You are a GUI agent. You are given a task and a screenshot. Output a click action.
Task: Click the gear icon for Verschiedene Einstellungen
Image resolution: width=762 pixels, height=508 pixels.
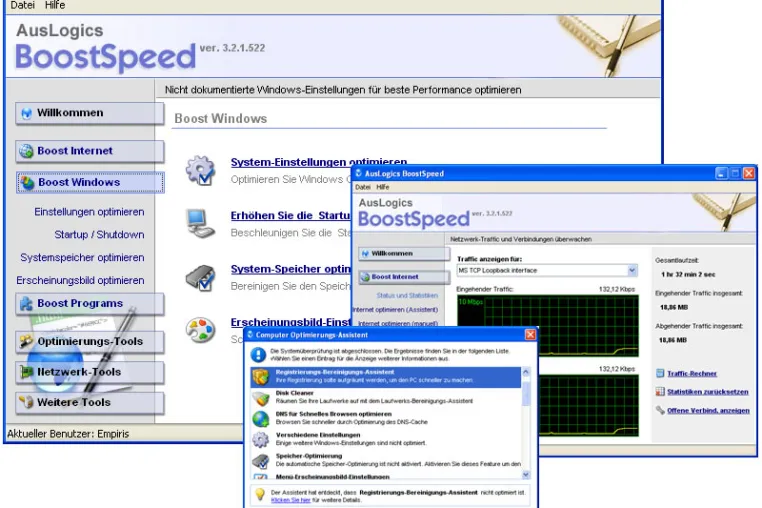pos(260,439)
